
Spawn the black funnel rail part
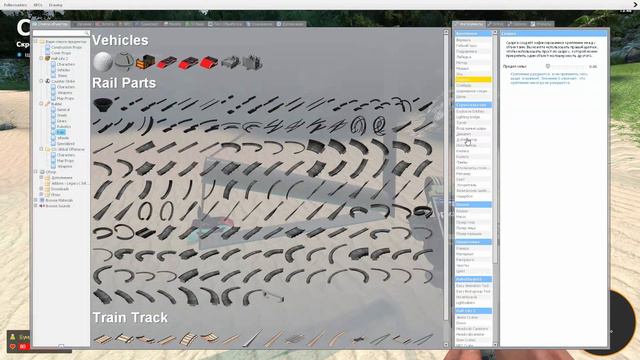coord(102,105)
